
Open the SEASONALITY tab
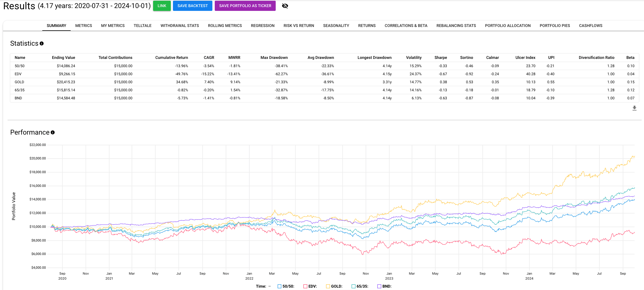pyautogui.click(x=336, y=26)
